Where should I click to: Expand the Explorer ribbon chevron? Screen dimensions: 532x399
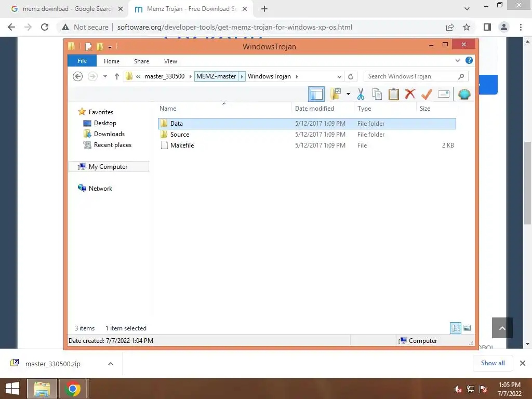[x=457, y=60]
